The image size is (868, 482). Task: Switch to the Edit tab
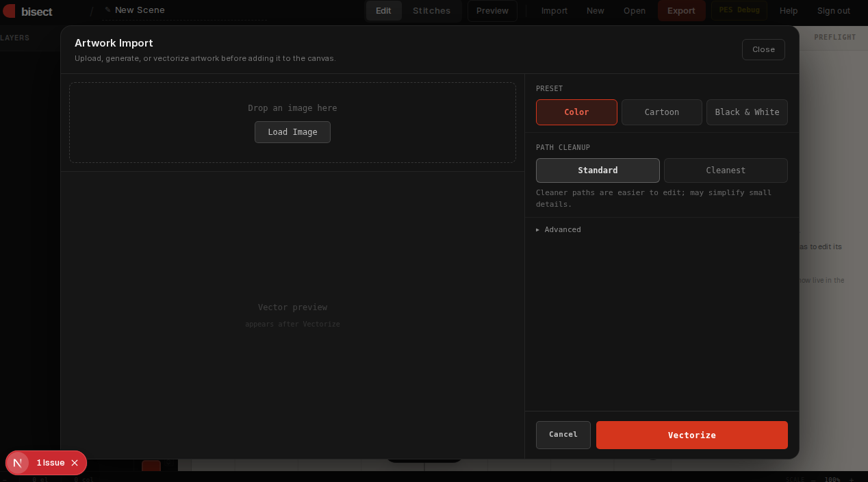tap(383, 10)
